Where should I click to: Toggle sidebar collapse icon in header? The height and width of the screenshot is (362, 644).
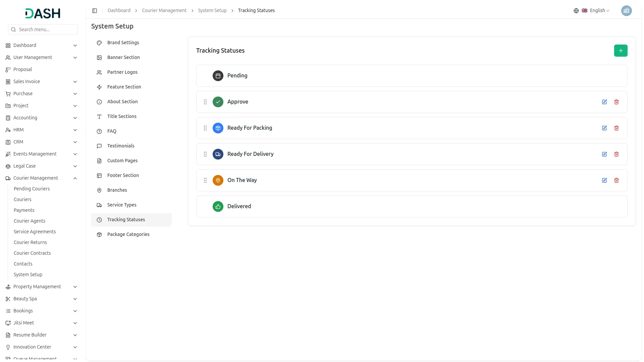coord(95,11)
